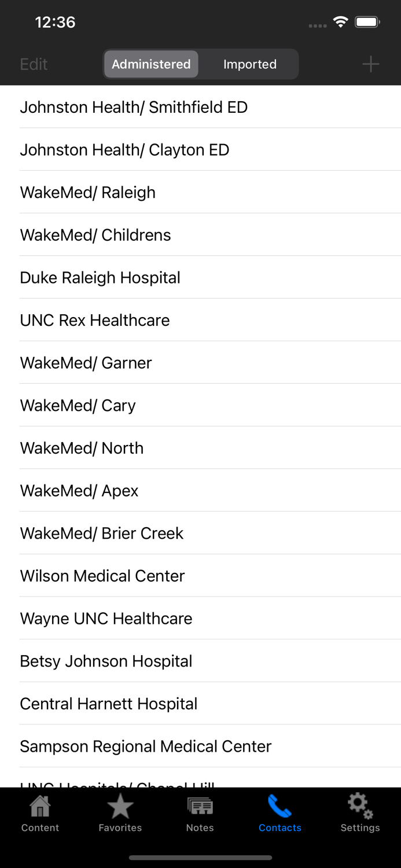Viewport: 401px width, 868px height.
Task: Tap the Edit button
Action: click(x=34, y=64)
